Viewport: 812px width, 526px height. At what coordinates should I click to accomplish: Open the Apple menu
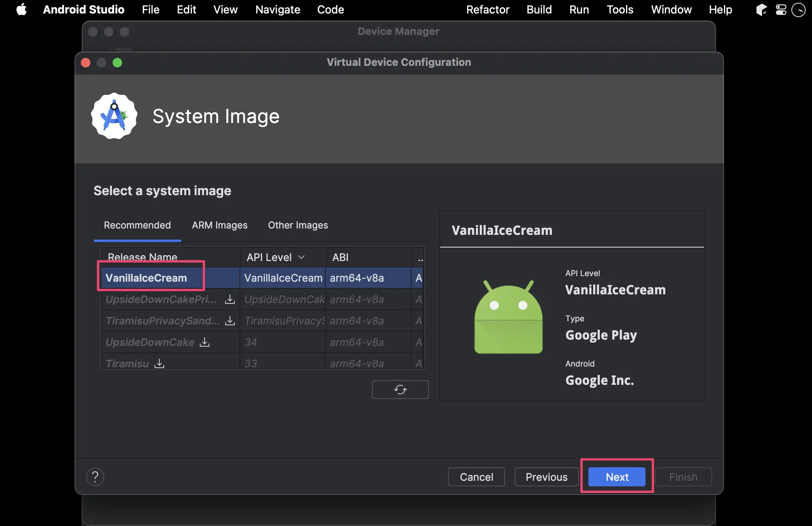point(21,10)
